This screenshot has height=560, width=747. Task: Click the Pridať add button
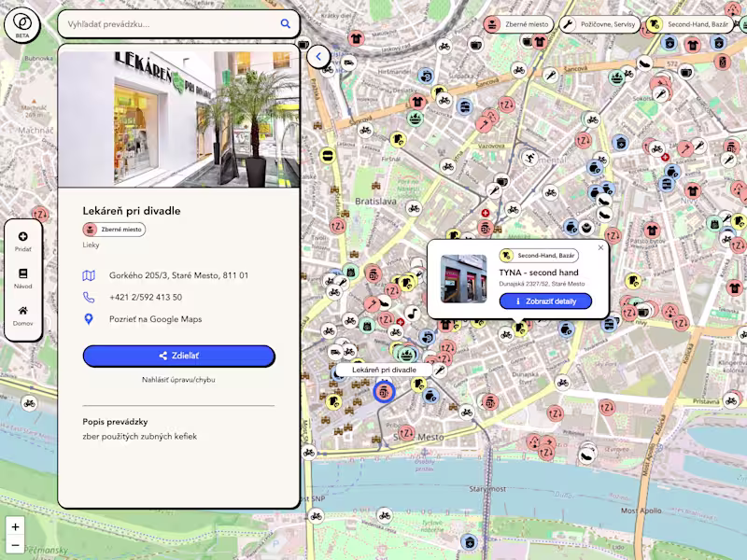pos(22,242)
